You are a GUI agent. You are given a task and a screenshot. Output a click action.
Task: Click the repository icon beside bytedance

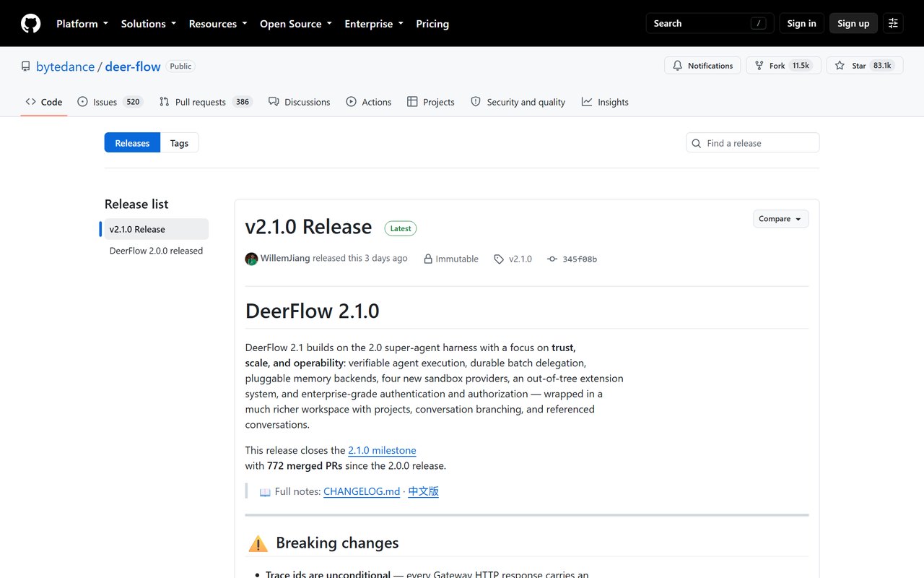pos(26,66)
